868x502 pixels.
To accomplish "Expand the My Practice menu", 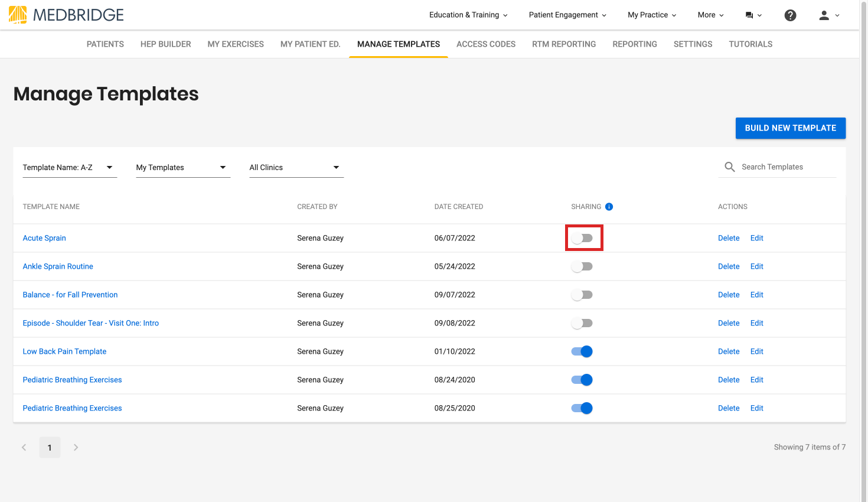I will pyautogui.click(x=652, y=15).
